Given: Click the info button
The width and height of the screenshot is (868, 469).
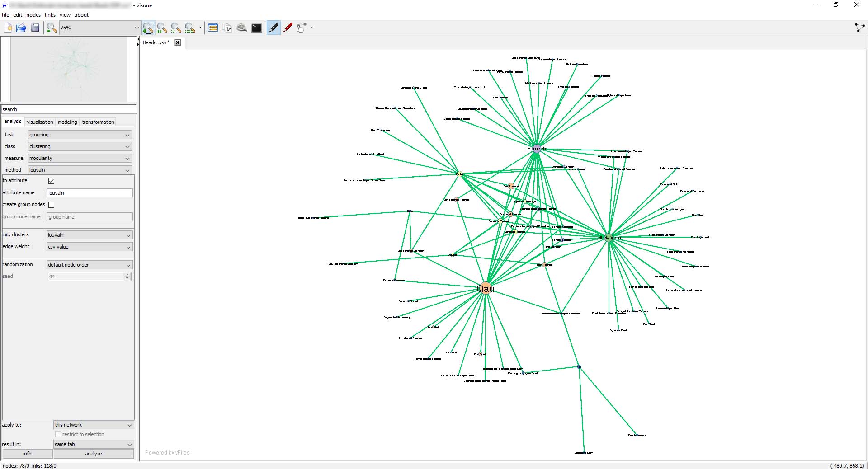Looking at the screenshot, I should [x=28, y=454].
